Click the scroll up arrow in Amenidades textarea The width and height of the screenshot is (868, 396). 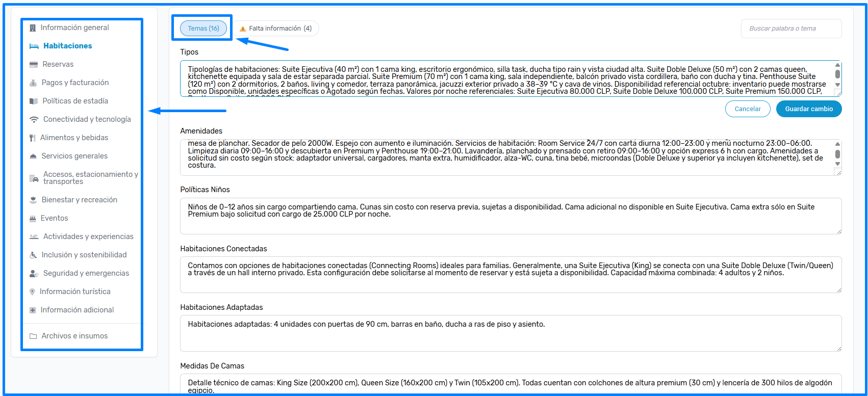[837, 144]
